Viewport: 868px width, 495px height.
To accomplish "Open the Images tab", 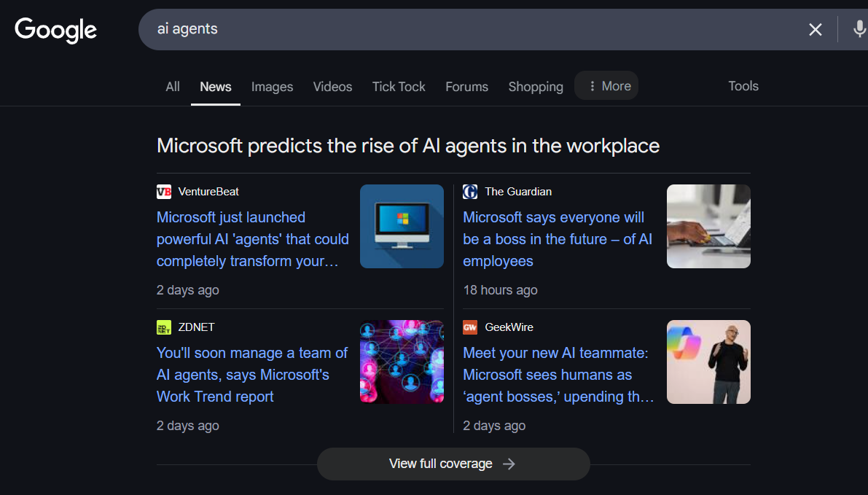I will [x=272, y=86].
